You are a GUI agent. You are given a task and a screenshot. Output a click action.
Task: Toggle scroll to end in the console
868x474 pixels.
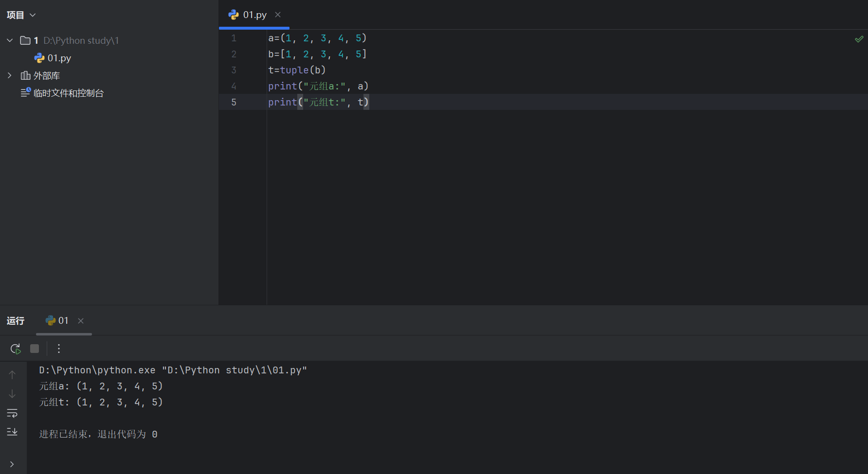click(x=13, y=431)
